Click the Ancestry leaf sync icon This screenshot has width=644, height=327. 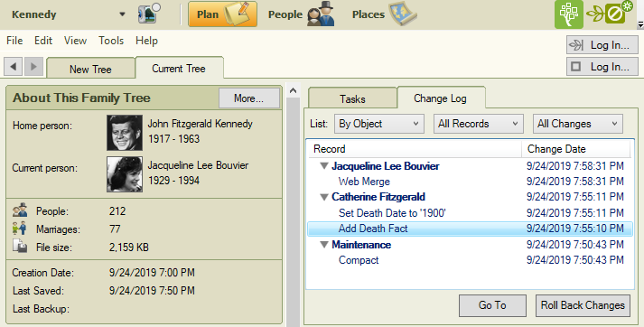coord(610,13)
